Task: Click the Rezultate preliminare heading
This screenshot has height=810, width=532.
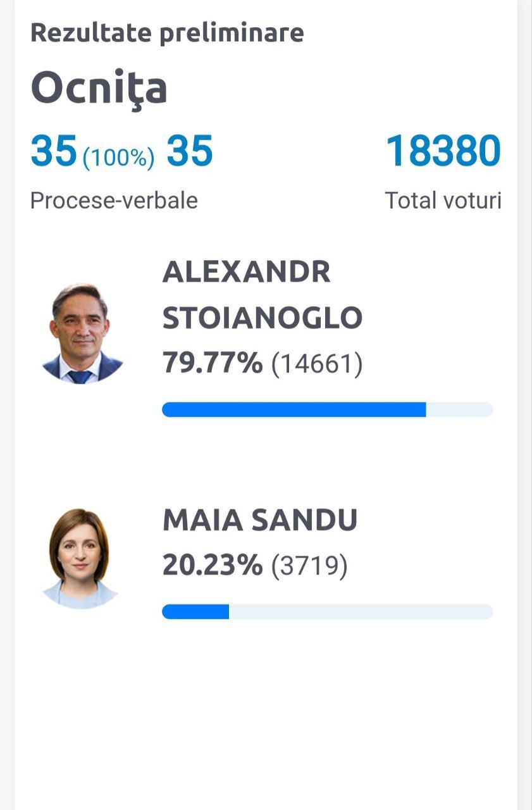Action: [x=167, y=33]
